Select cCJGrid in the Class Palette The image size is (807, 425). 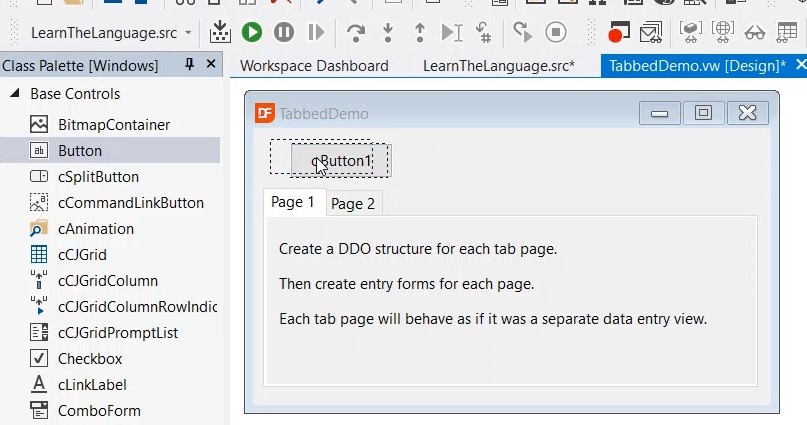tap(82, 255)
